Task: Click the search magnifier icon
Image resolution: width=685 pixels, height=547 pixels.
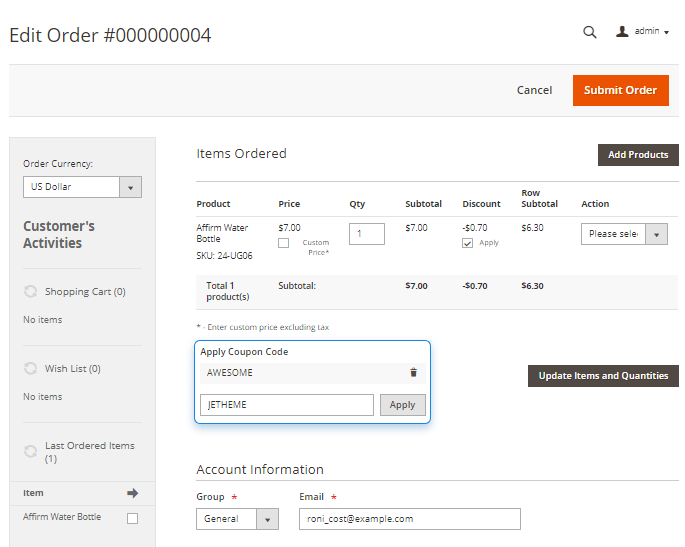Action: [x=590, y=32]
